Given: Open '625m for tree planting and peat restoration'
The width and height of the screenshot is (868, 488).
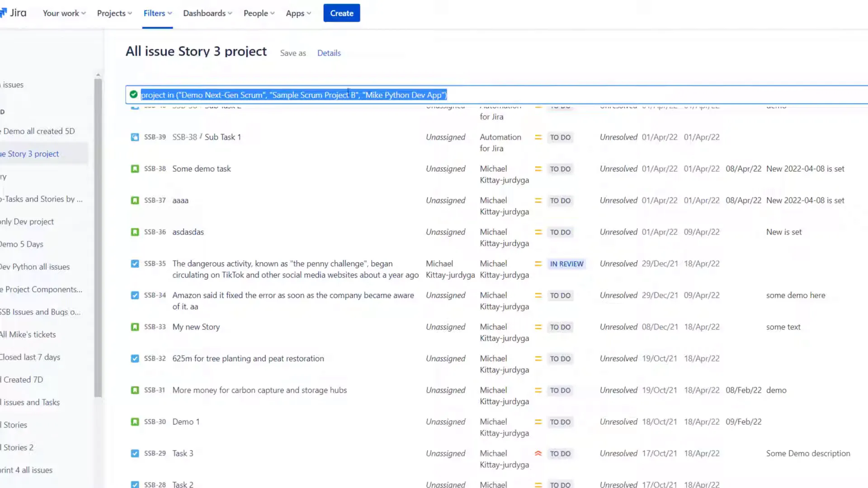Looking at the screenshot, I should [248, 358].
